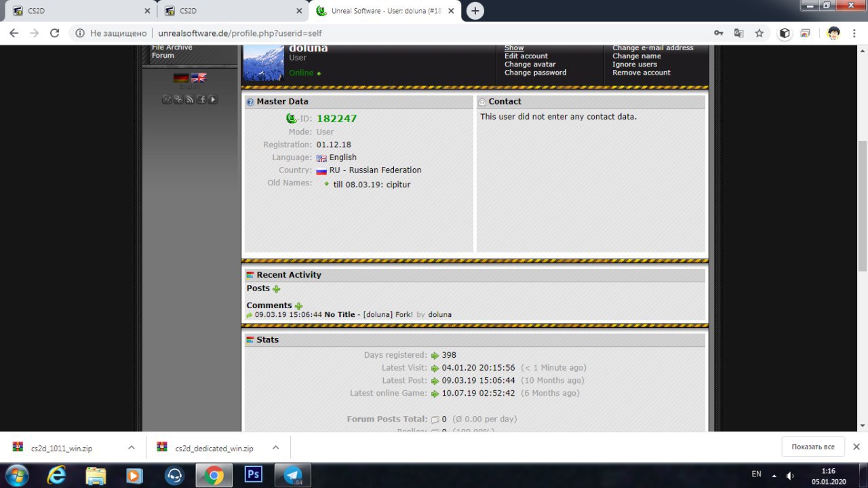Click the File Archive sidebar link
The image size is (868, 488).
(172, 48)
